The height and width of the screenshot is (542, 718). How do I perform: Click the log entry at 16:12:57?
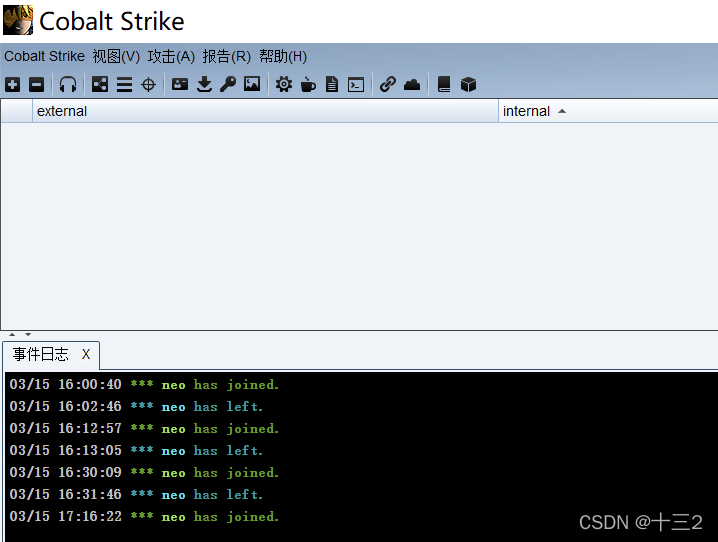tap(144, 428)
